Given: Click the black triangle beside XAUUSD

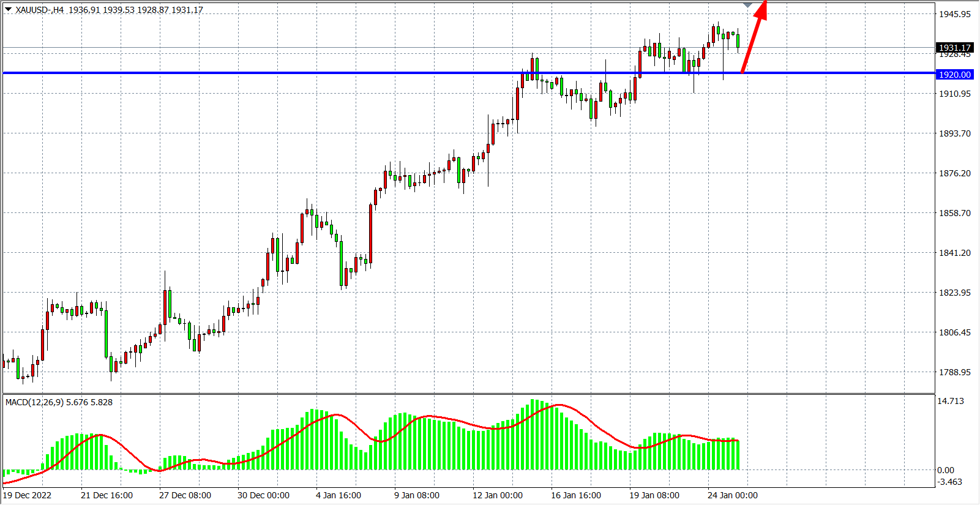Looking at the screenshot, I should coord(8,9).
